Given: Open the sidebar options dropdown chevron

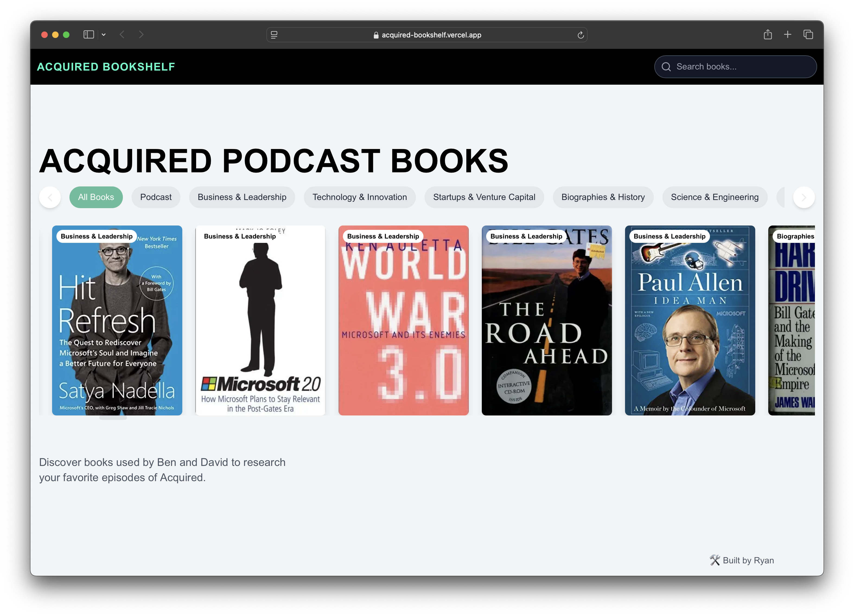Looking at the screenshot, I should (x=104, y=35).
